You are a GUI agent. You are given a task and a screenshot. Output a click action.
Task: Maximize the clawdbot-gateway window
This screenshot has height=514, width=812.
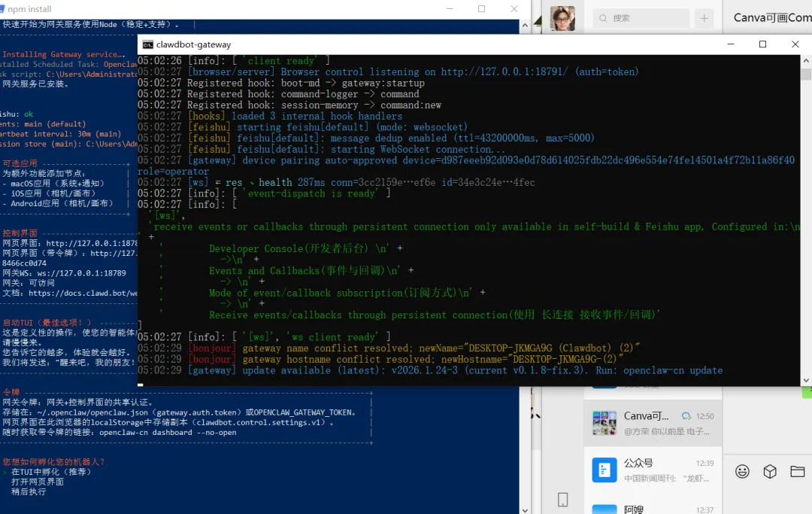pyautogui.click(x=763, y=44)
